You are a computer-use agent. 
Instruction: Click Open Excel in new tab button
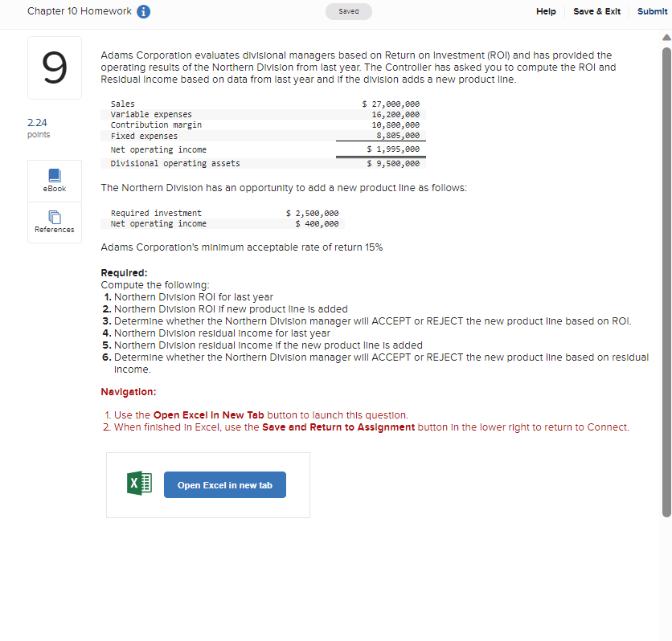click(225, 484)
